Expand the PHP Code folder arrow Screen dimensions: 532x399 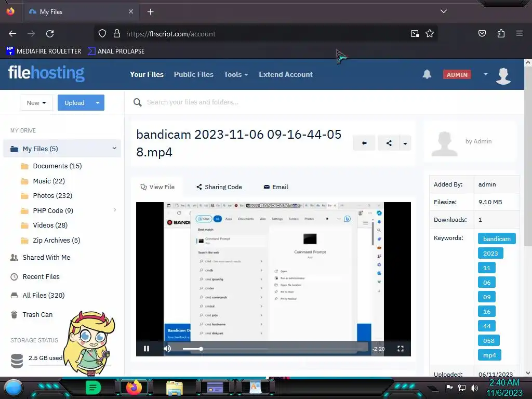[115, 210]
